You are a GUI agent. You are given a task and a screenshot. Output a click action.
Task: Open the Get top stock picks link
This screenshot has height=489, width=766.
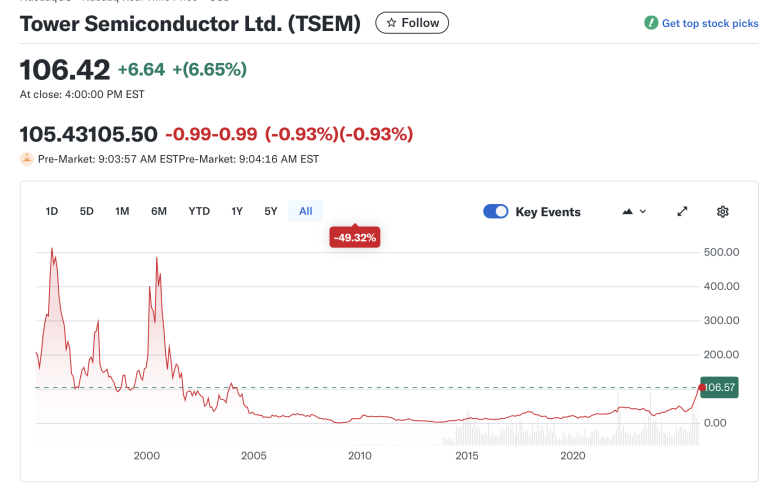[710, 23]
